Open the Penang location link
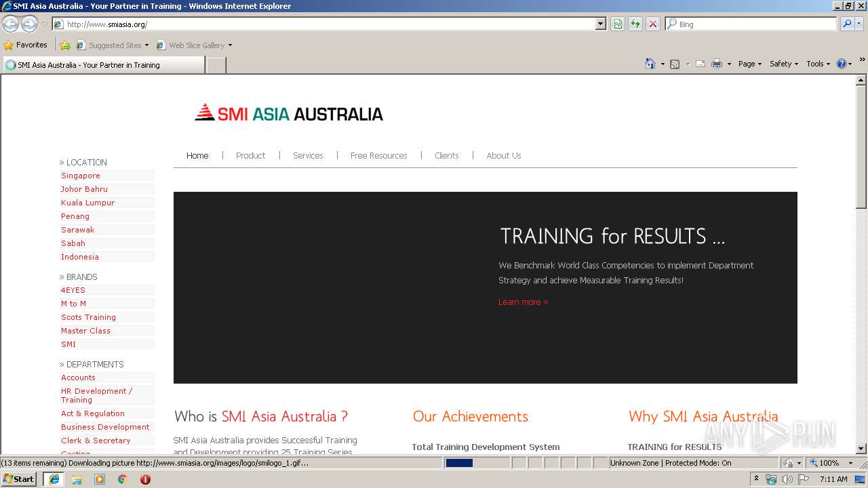Viewport: 868px width, 488px height. tap(75, 216)
